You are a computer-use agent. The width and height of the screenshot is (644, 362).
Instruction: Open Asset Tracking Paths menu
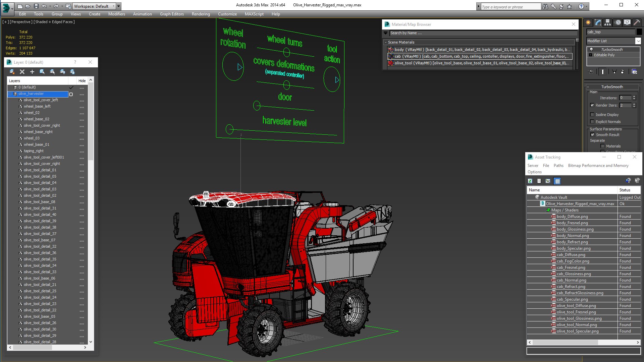(558, 166)
